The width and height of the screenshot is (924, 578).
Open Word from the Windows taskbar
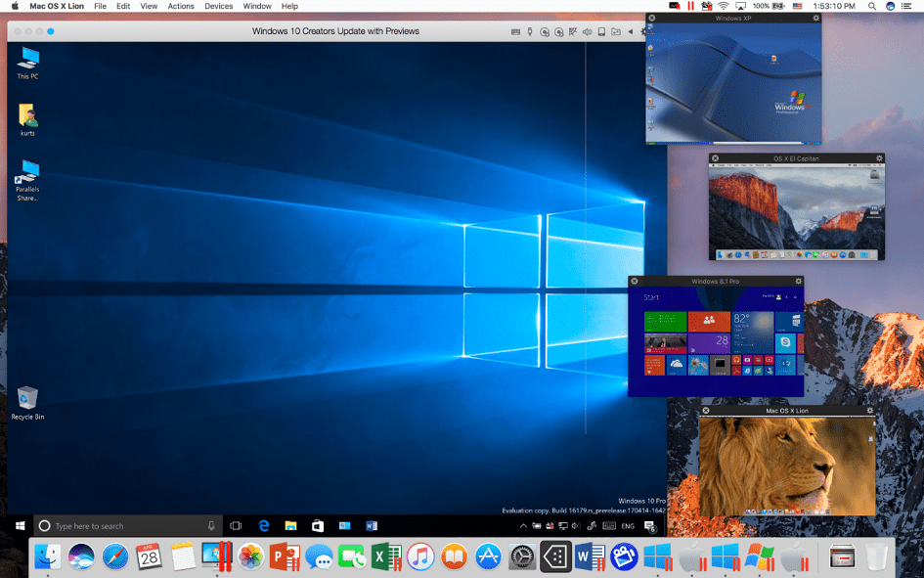point(372,525)
